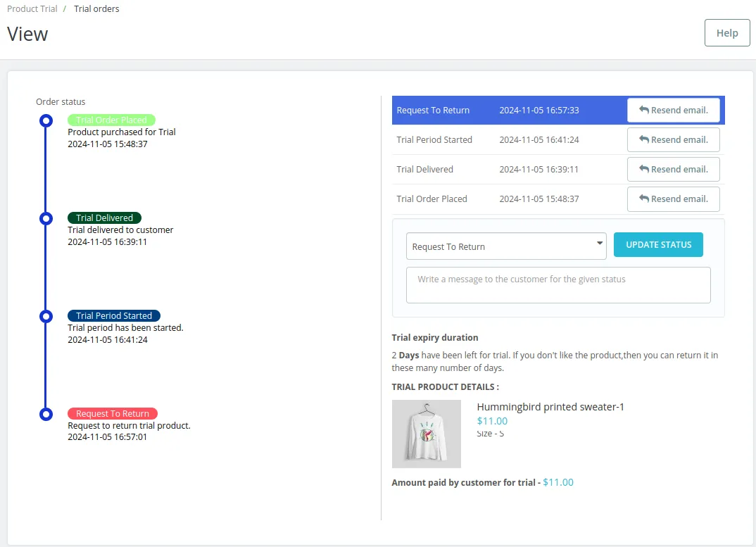Click the Trial Period Started history row label
Viewport: 756px width, 547px height.
coord(434,139)
